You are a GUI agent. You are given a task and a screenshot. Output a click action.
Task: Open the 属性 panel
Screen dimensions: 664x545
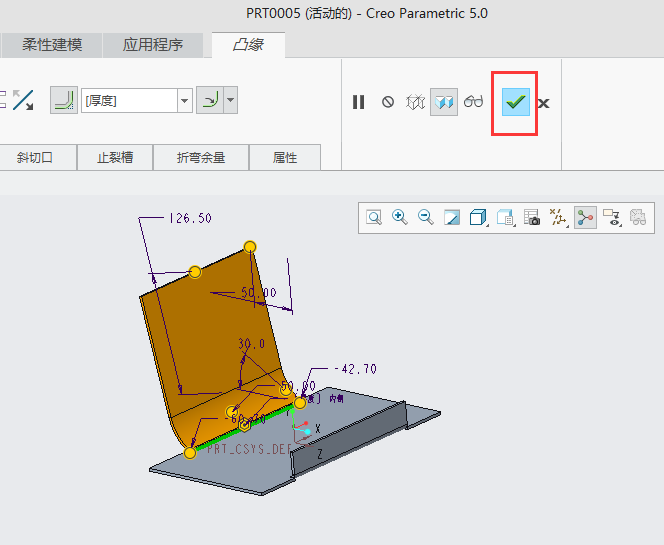pyautogui.click(x=285, y=157)
